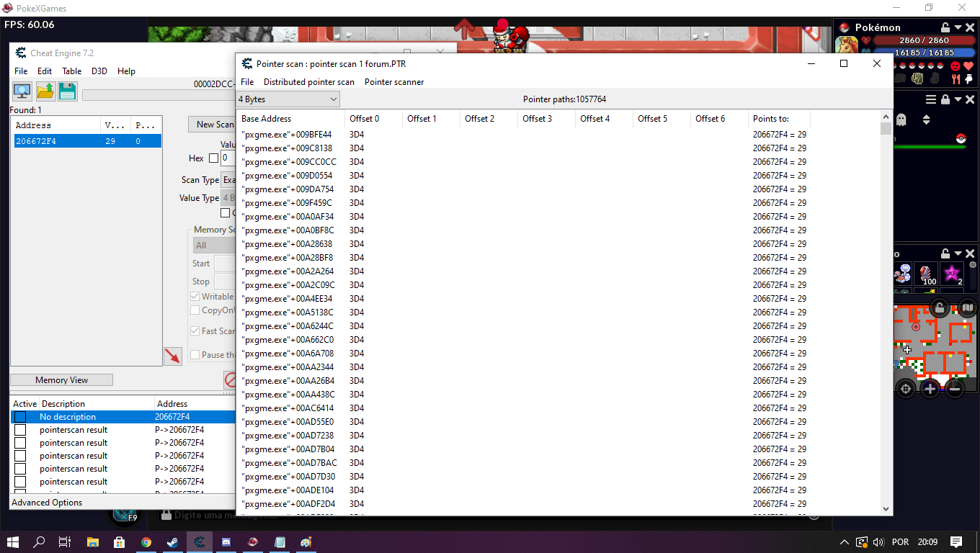
Task: Zoom in on the minimap
Action: pyautogui.click(x=930, y=389)
